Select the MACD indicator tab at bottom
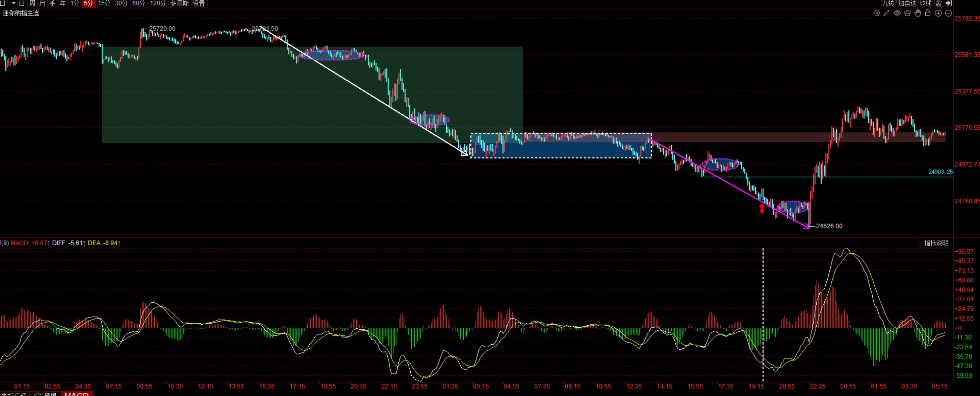The height and width of the screenshot is (396, 980). 76,394
